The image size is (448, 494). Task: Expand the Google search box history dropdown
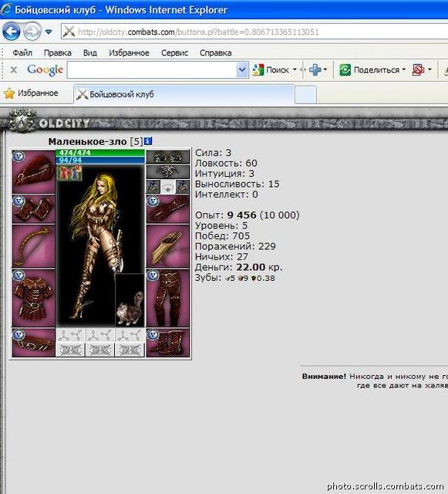pos(242,69)
